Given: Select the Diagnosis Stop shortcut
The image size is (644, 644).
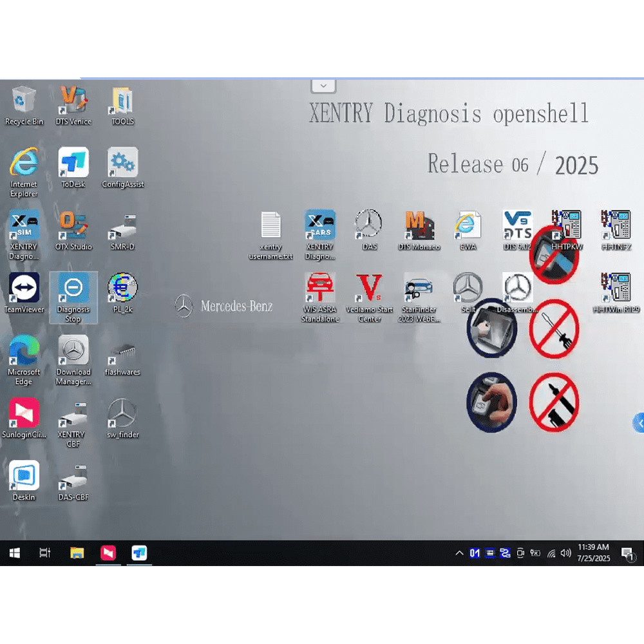Looking at the screenshot, I should [73, 298].
